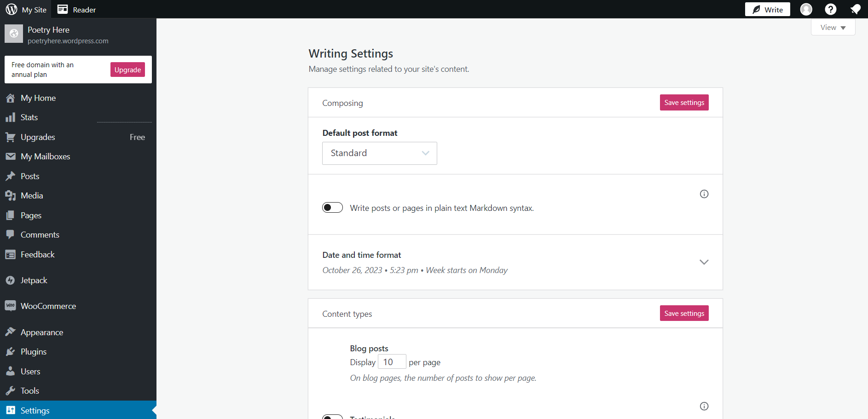Screen dimensions: 868x419
Task: Click the Settings sliders icon
Action: pos(11,410)
